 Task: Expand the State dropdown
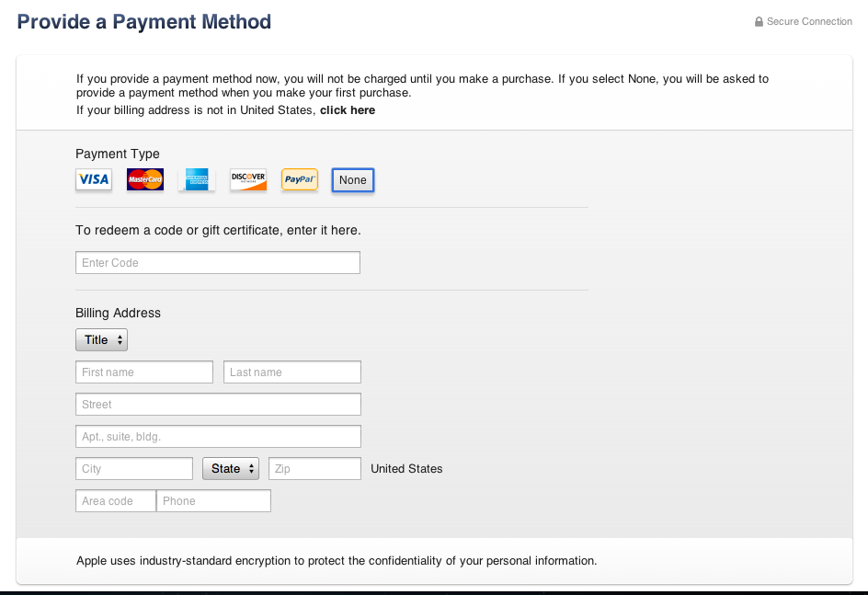click(231, 469)
